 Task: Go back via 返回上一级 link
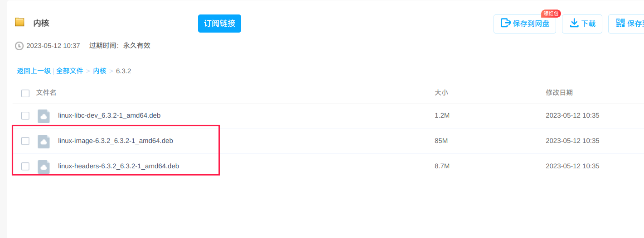pyautogui.click(x=34, y=71)
